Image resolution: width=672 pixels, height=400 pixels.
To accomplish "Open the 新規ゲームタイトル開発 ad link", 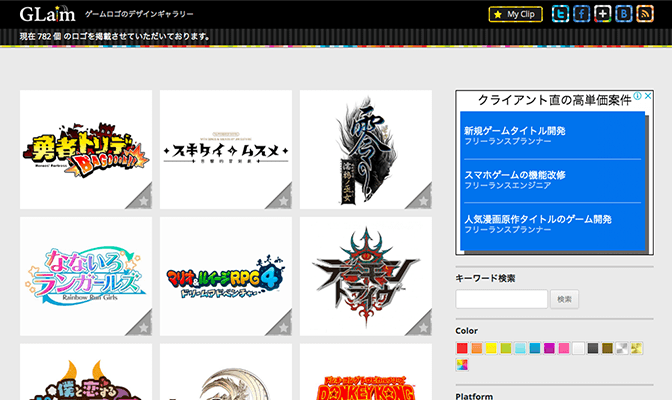I will pyautogui.click(x=515, y=131).
